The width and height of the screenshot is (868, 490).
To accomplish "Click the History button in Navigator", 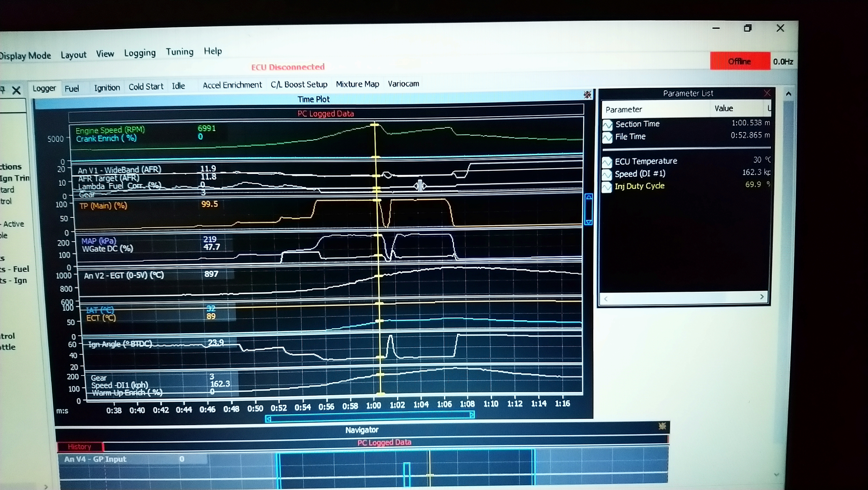I will tap(80, 446).
